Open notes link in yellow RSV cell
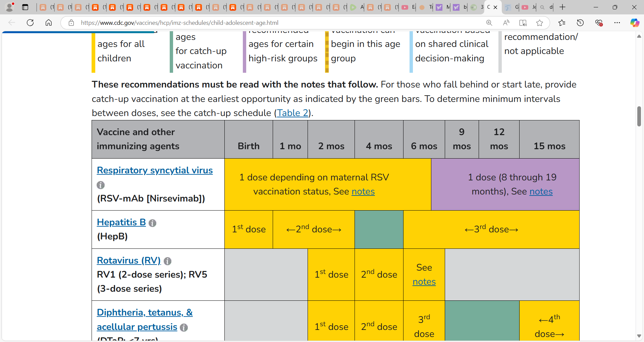The height and width of the screenshot is (342, 644). click(x=363, y=191)
